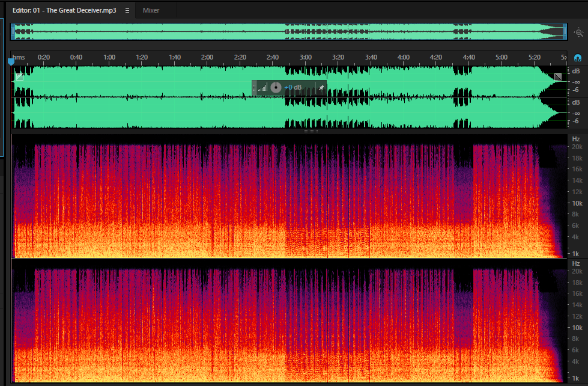
Task: Click the Hz label on the upper spectrogram
Action: click(x=576, y=139)
